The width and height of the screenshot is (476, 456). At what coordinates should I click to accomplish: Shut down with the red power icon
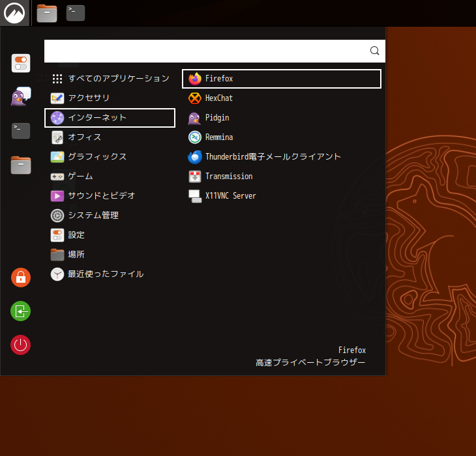click(21, 345)
